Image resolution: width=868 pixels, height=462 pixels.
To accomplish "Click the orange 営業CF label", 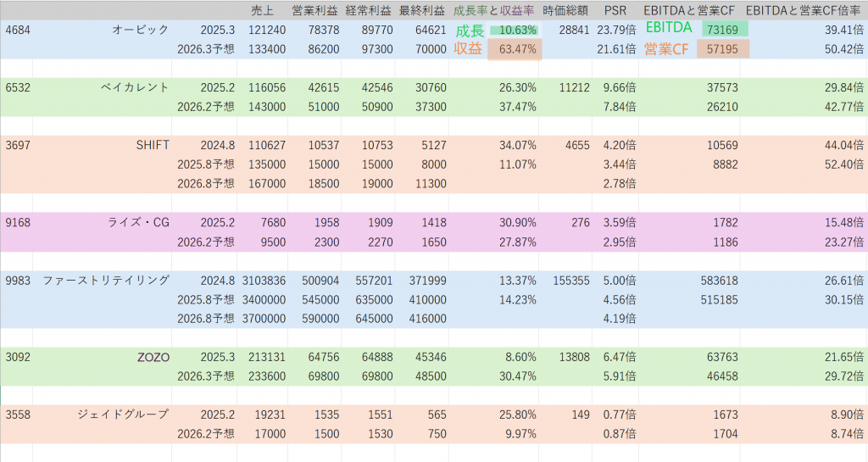I will click(x=666, y=49).
